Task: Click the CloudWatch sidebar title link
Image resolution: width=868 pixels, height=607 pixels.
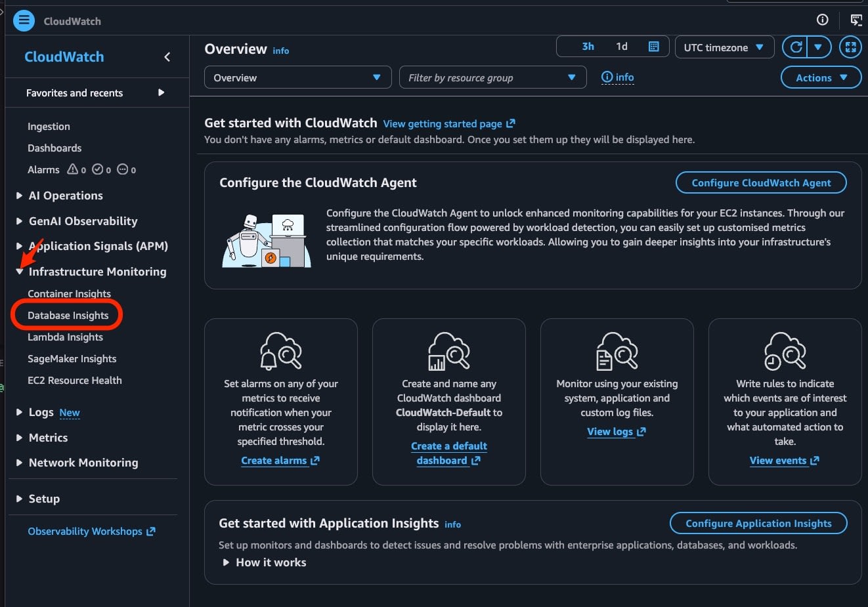Action: (x=64, y=57)
